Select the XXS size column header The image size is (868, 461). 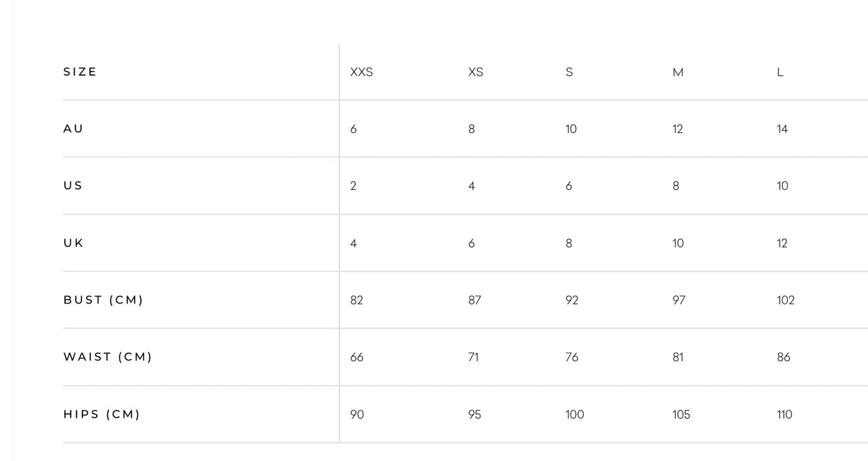tap(362, 72)
